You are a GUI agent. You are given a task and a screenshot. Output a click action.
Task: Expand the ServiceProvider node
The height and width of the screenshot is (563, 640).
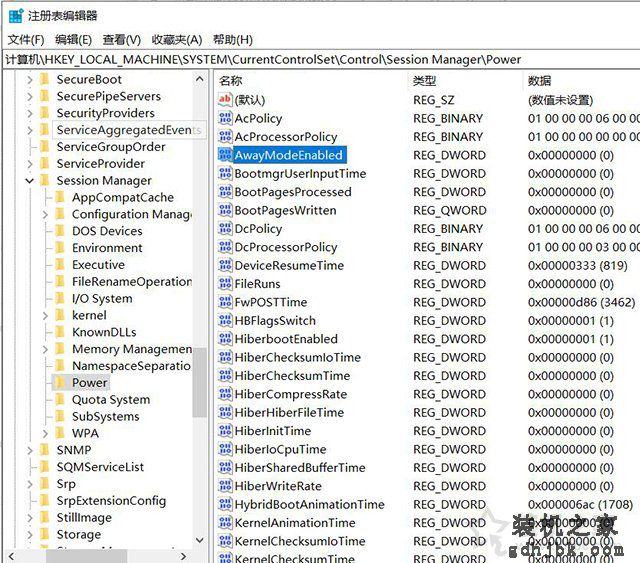click(x=29, y=164)
